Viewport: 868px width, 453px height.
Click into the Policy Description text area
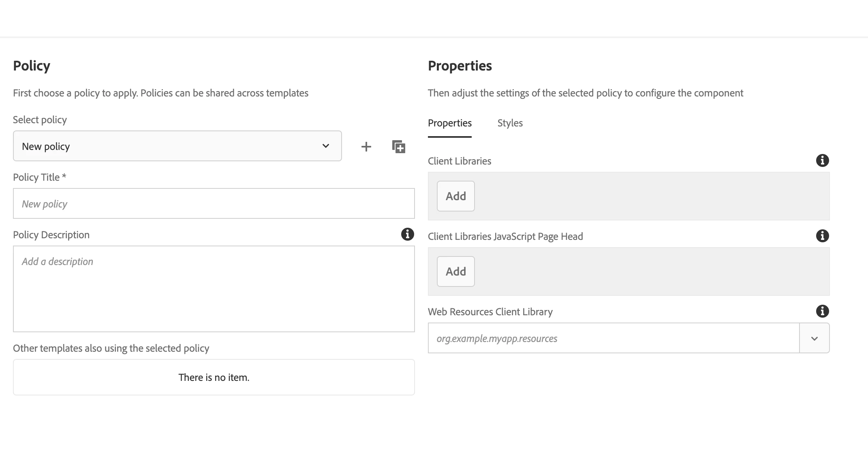point(214,289)
